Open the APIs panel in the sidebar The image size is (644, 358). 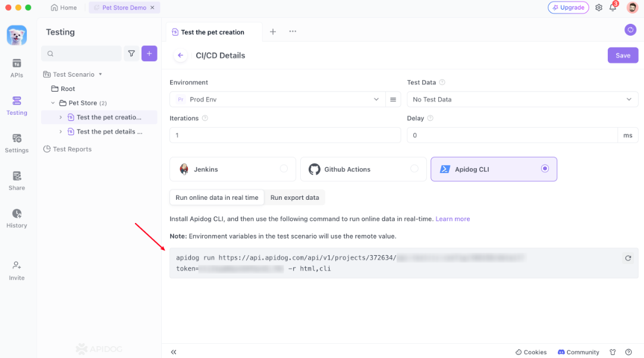(x=17, y=65)
